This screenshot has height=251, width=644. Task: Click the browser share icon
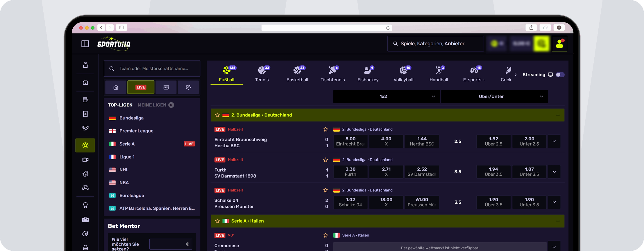tap(531, 28)
